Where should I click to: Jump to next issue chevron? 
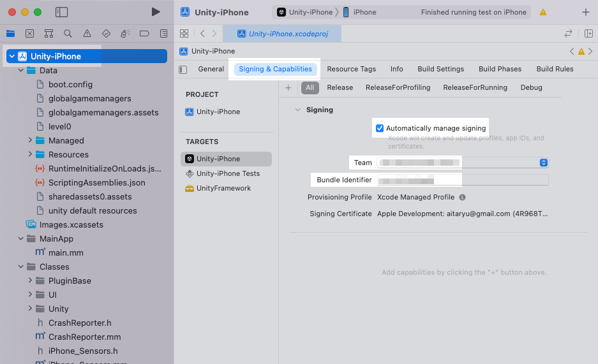tap(590, 51)
